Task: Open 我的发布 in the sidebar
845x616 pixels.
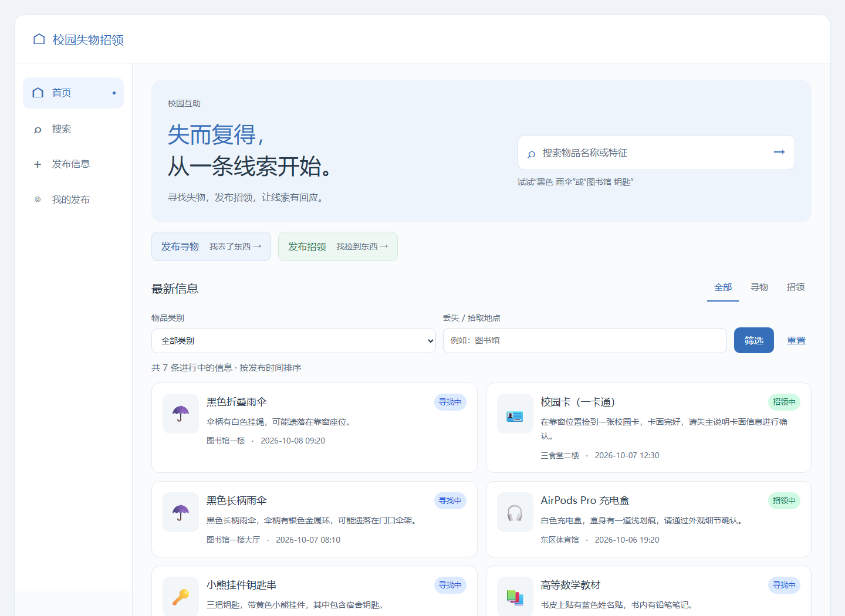Action: click(x=73, y=199)
